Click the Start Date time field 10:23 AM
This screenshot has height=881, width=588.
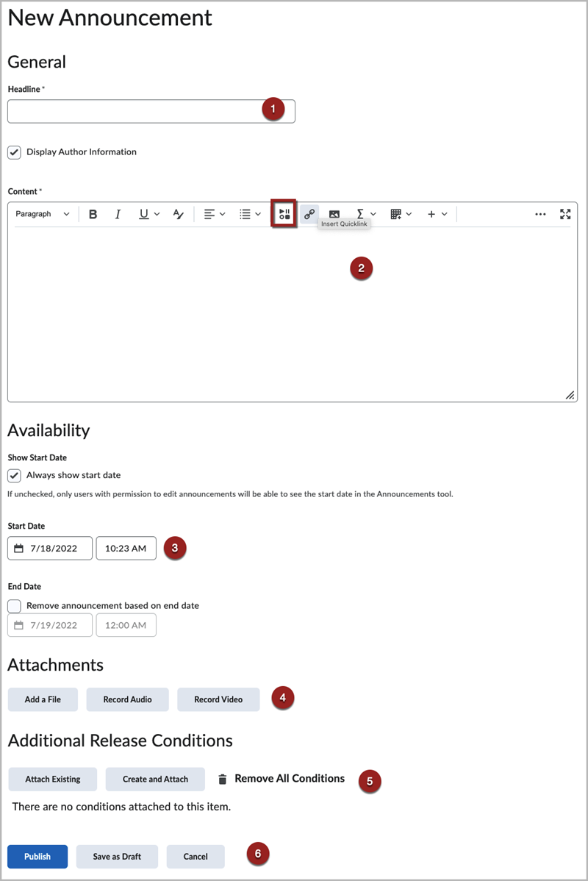coord(126,549)
